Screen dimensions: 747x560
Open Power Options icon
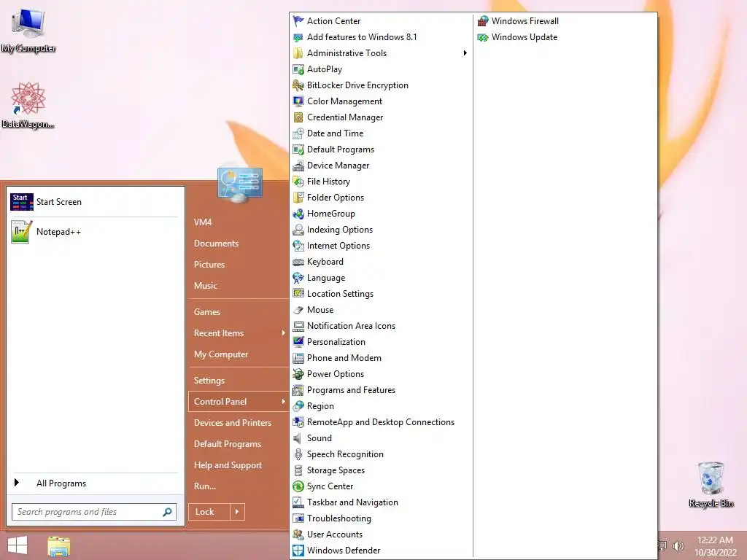tap(298, 374)
